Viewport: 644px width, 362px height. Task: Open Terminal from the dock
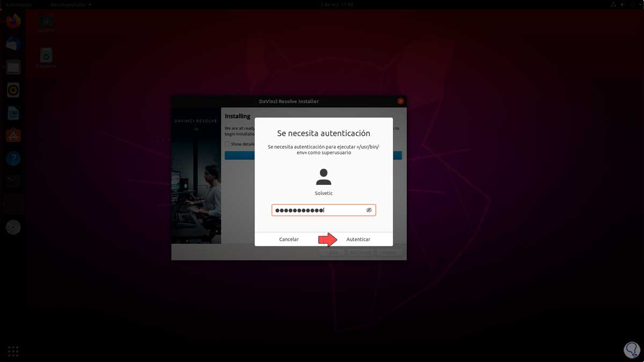tap(13, 182)
